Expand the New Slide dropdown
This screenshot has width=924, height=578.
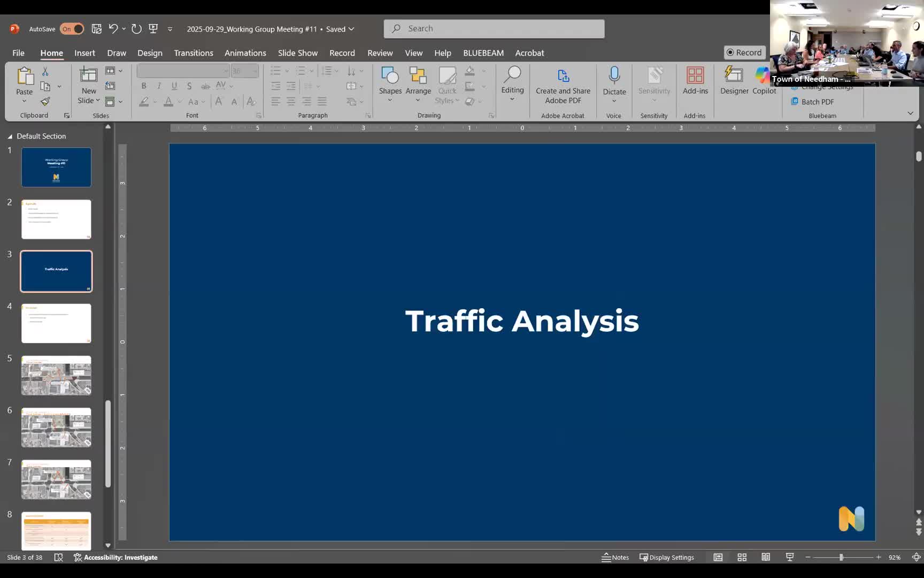click(89, 101)
